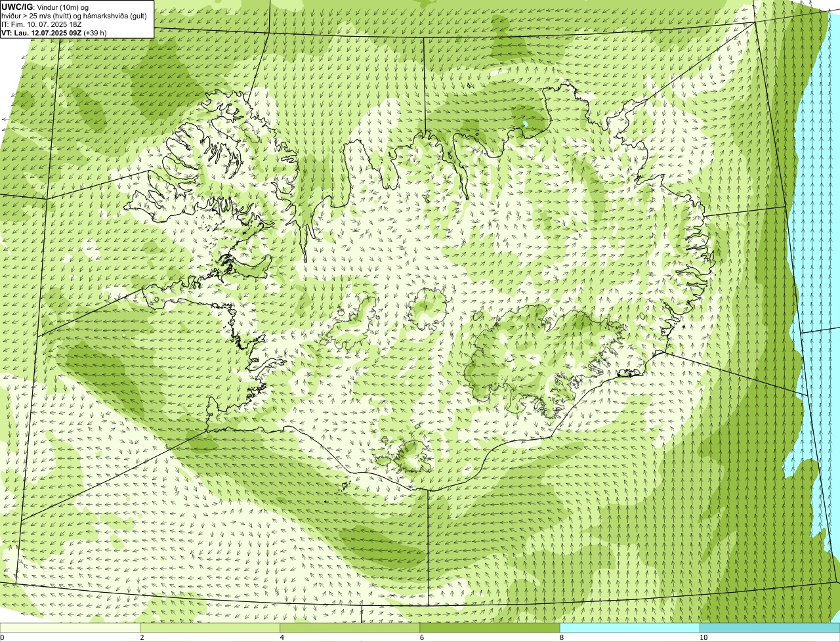The width and height of the screenshot is (840, 642).
Task: Click the light cyan 8–10 legend swatch
Action: [629, 628]
